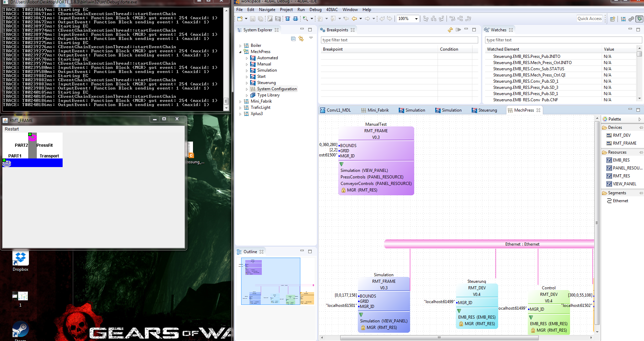Maximize the Breakpoints panel
This screenshot has width=644, height=341.
[474, 30]
